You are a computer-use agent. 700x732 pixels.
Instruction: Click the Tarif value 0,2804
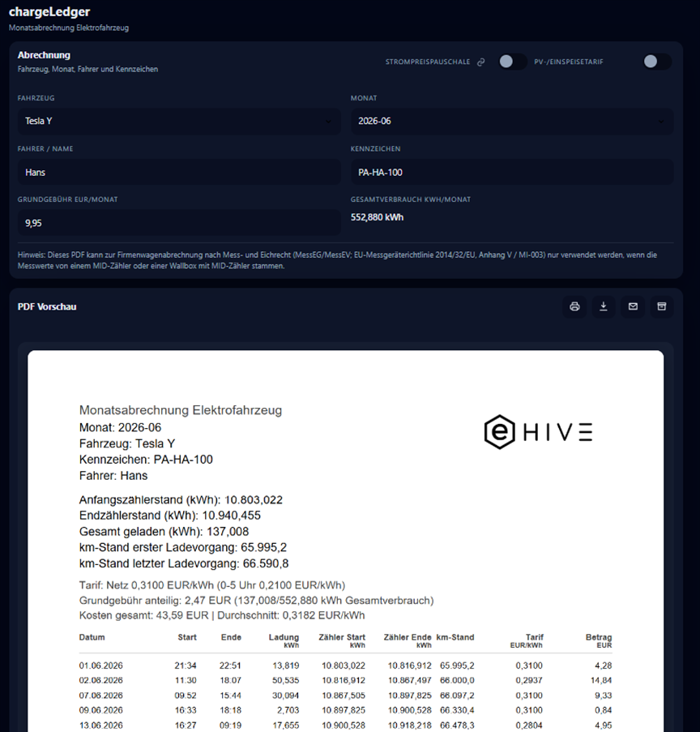point(529,726)
